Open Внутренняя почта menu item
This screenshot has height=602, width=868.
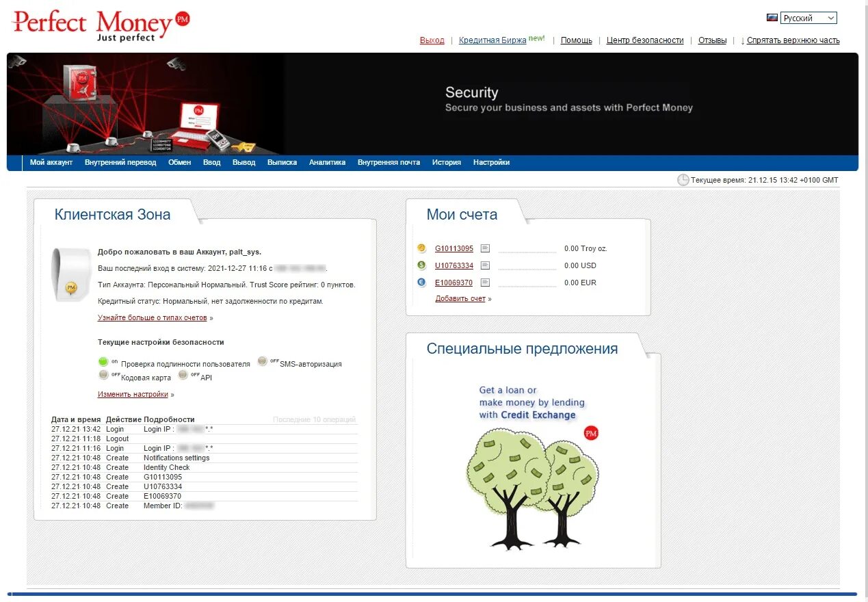(x=389, y=163)
